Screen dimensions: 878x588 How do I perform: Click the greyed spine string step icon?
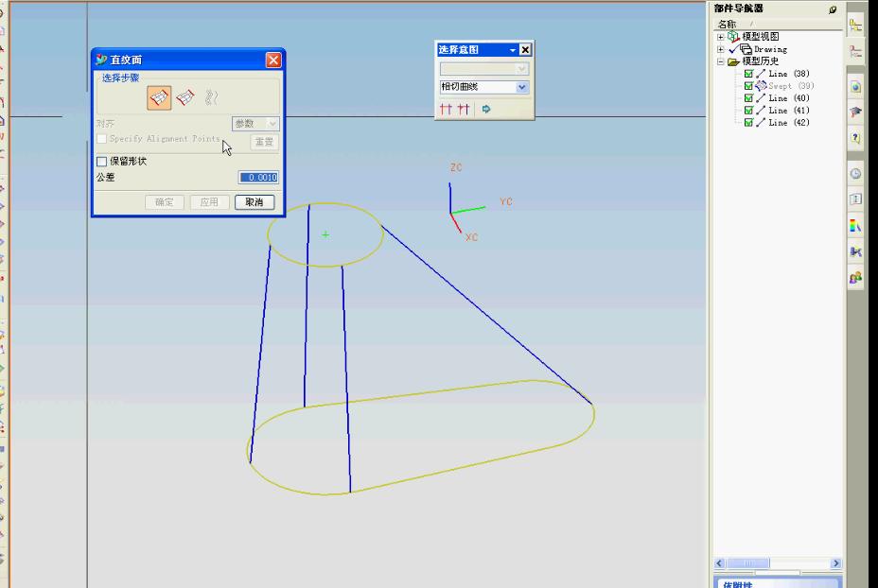pos(211,98)
